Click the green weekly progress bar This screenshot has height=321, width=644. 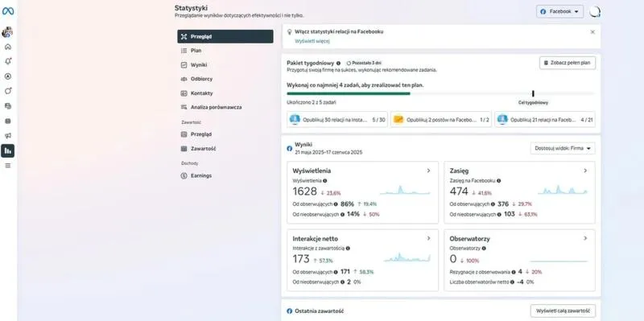pyautogui.click(x=349, y=93)
